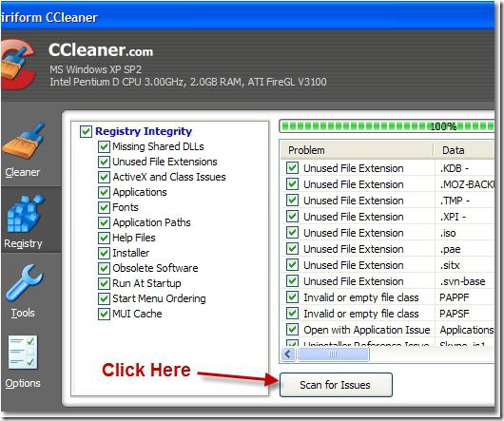Toggle the Applications checkbox

coord(104,192)
